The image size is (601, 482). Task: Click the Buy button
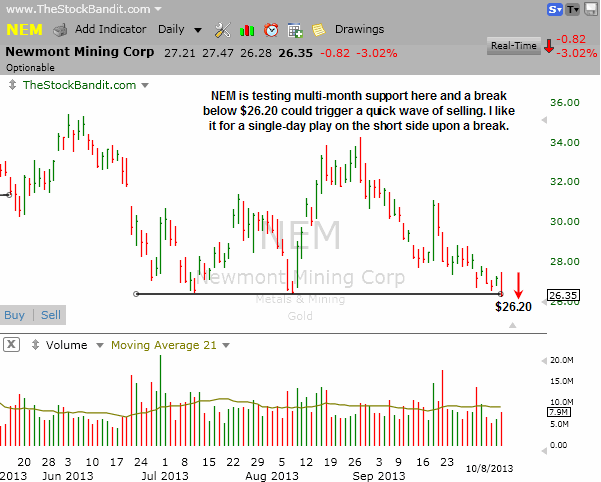tap(14, 315)
